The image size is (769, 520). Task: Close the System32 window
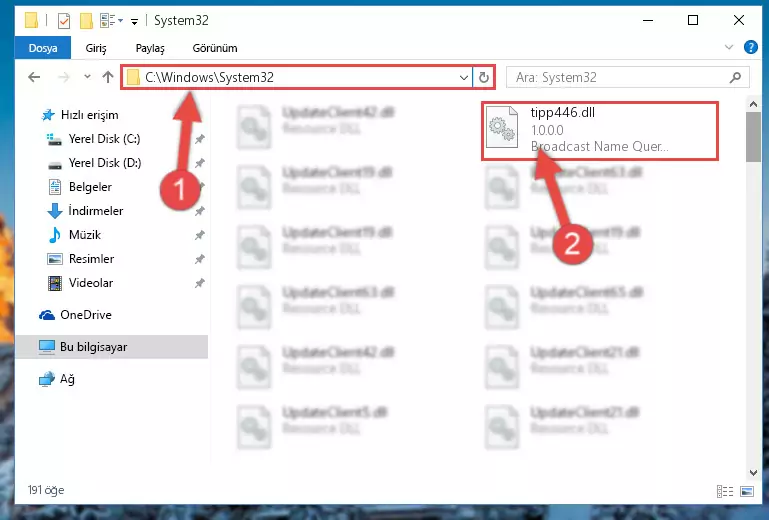(x=739, y=21)
